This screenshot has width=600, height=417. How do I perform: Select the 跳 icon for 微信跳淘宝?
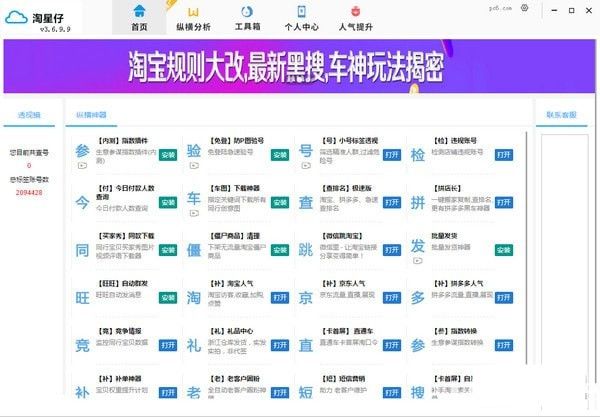click(x=306, y=250)
